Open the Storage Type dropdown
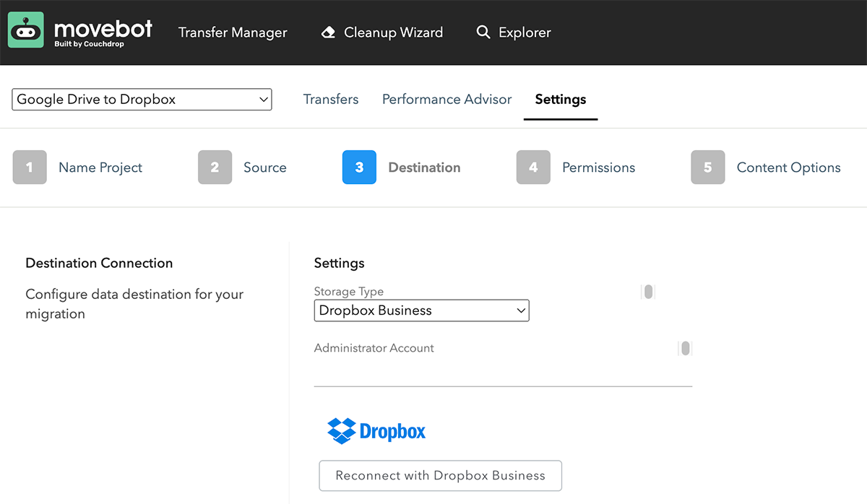The height and width of the screenshot is (504, 867). click(x=421, y=310)
